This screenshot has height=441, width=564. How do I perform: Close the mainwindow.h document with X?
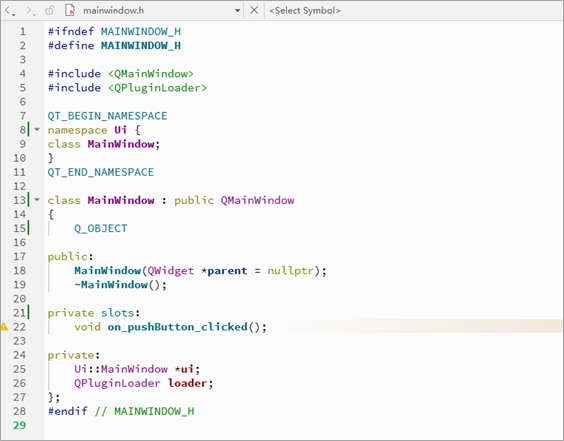254,10
